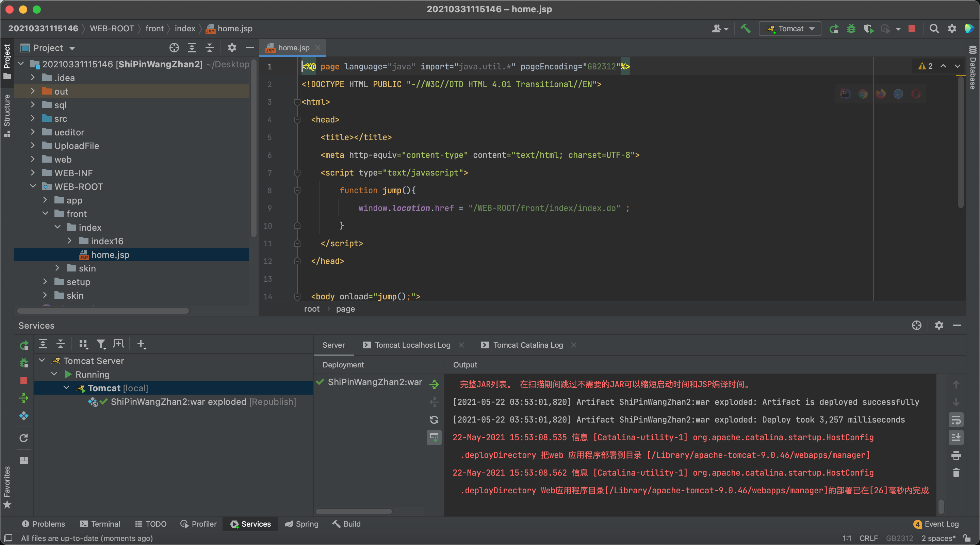Screen dimensions: 980x545
Task: Switch to Tomcat Catalina Log tab
Action: [x=528, y=345]
